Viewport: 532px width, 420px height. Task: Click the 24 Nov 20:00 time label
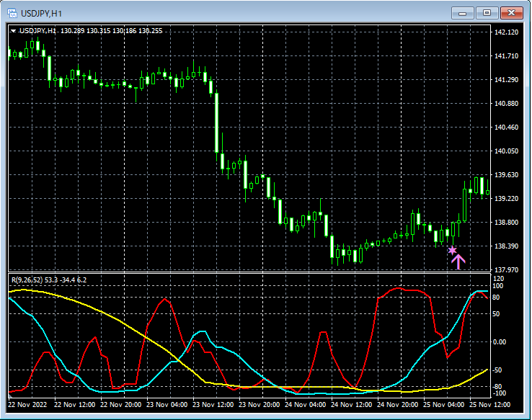[397, 405]
